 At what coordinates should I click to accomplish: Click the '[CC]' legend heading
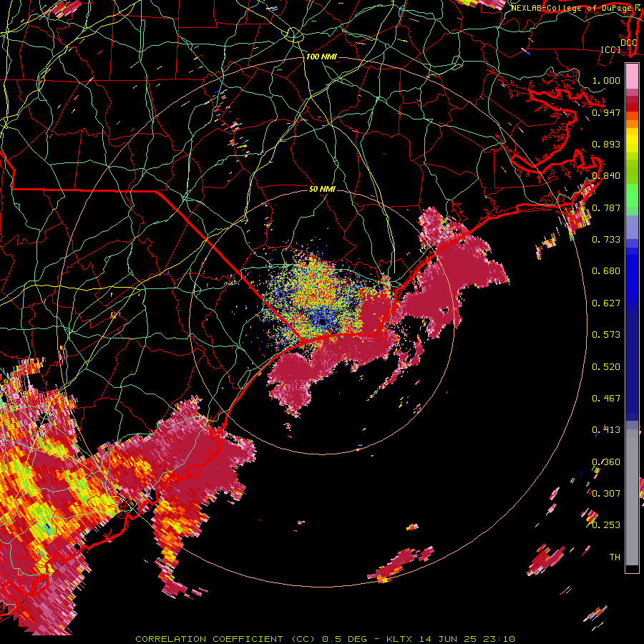tap(610, 49)
